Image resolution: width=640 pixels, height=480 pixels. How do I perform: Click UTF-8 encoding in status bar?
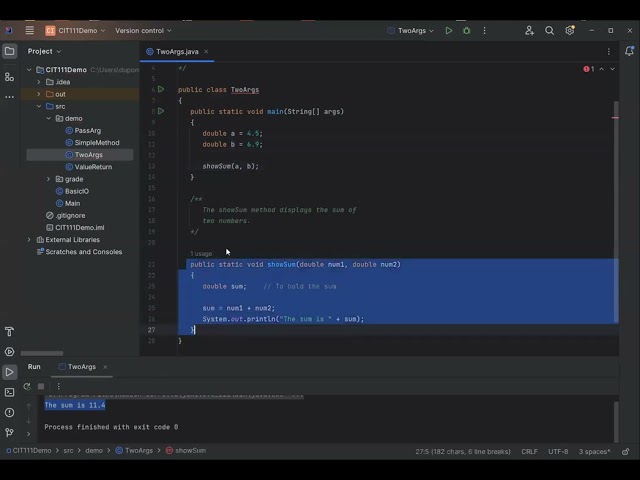pyautogui.click(x=558, y=451)
